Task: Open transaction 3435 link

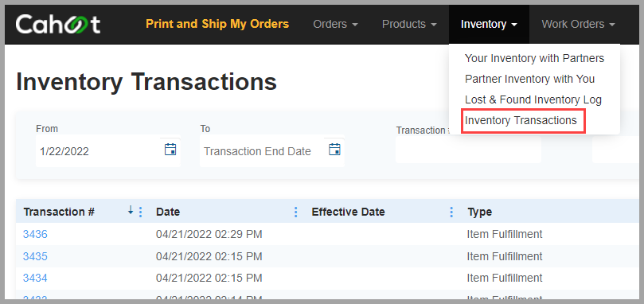Action: (x=35, y=256)
